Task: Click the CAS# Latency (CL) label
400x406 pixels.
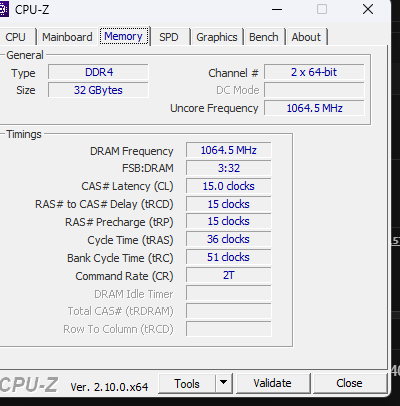Action: pos(127,186)
